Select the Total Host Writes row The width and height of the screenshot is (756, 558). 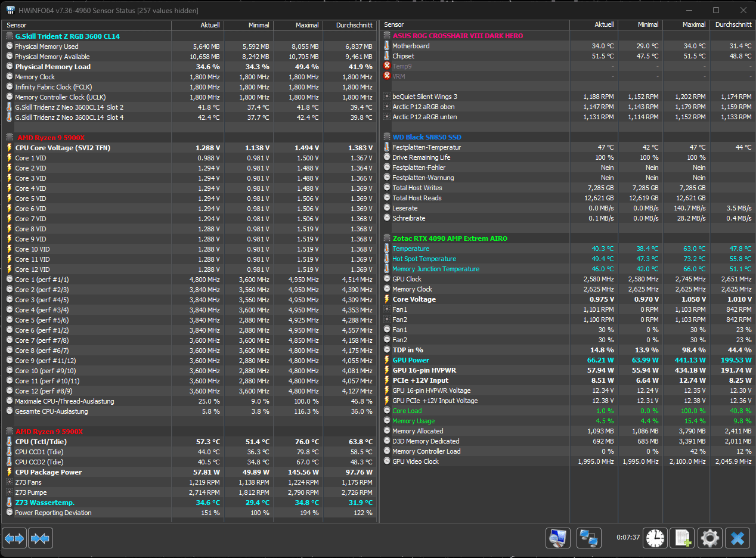point(568,188)
